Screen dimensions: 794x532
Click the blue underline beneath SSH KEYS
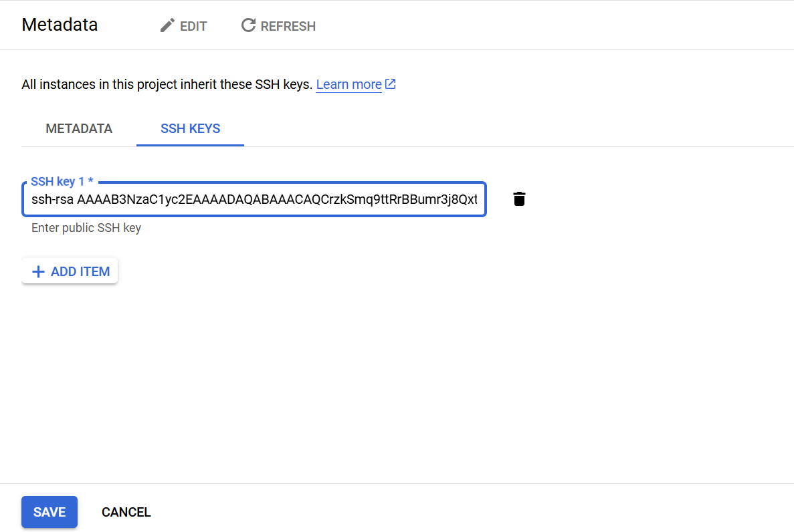tap(191, 145)
